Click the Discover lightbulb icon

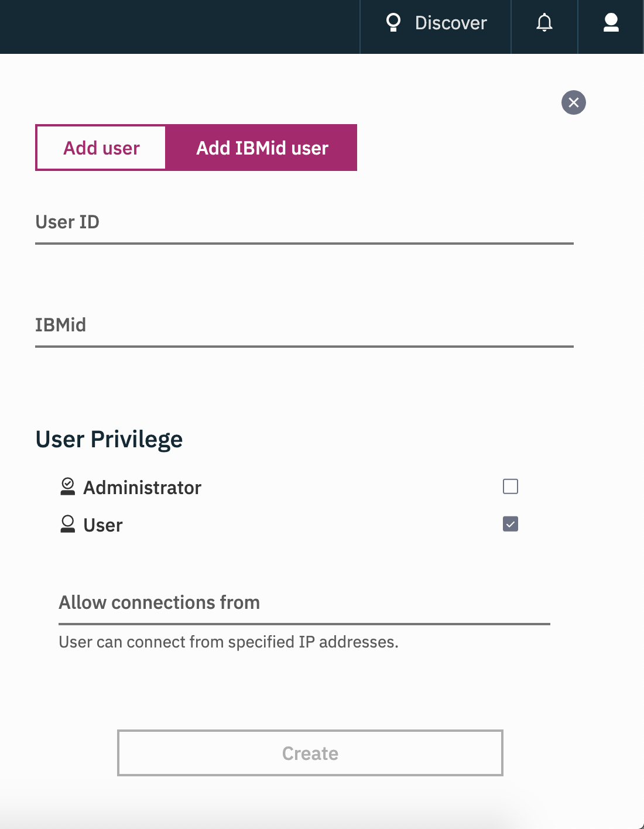393,22
